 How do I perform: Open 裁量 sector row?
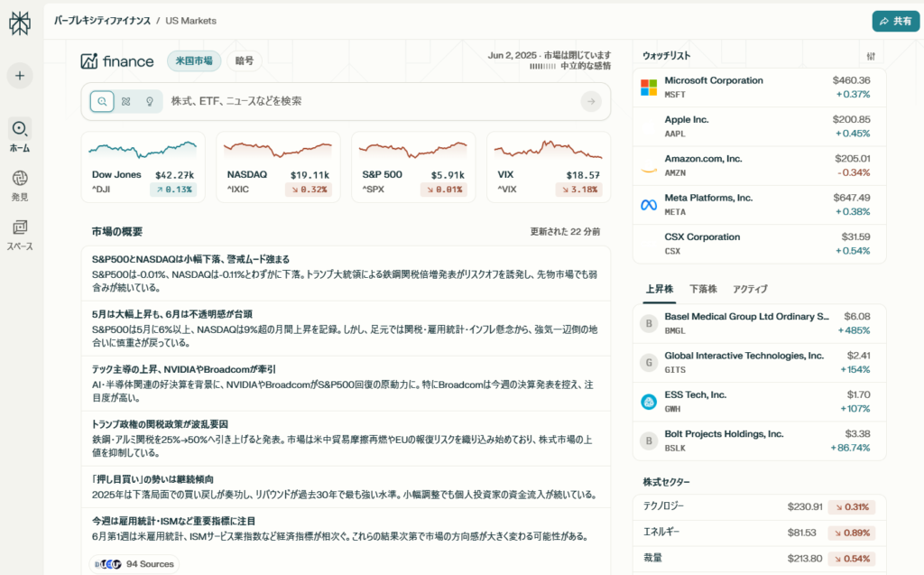759,559
